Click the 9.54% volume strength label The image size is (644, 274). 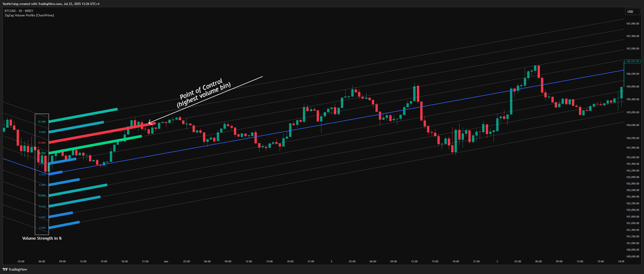click(x=42, y=132)
